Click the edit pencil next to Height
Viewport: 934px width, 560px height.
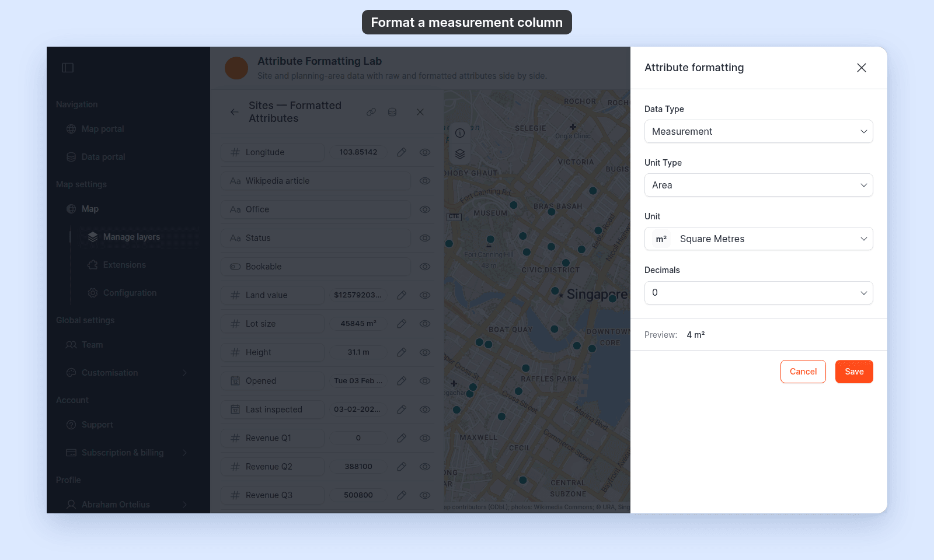click(x=402, y=352)
